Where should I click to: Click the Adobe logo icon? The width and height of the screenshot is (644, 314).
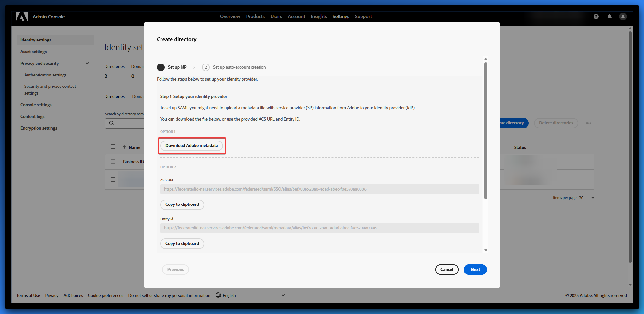pyautogui.click(x=22, y=17)
